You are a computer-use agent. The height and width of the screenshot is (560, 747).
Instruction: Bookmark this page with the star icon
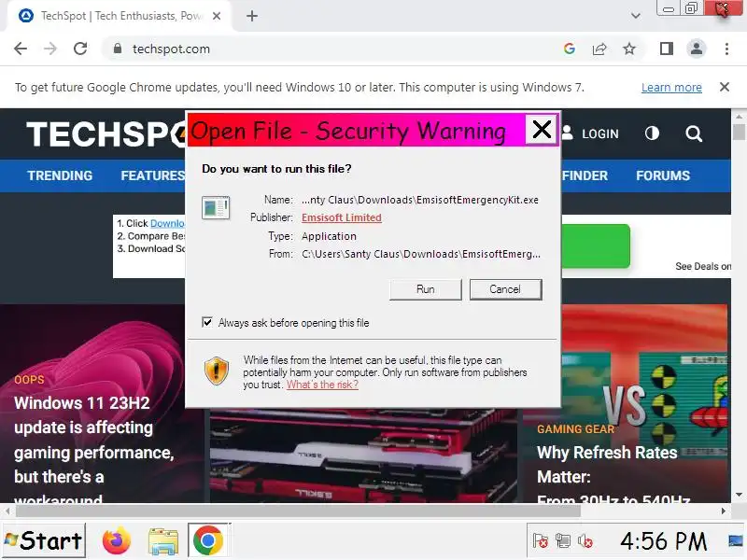(x=629, y=49)
